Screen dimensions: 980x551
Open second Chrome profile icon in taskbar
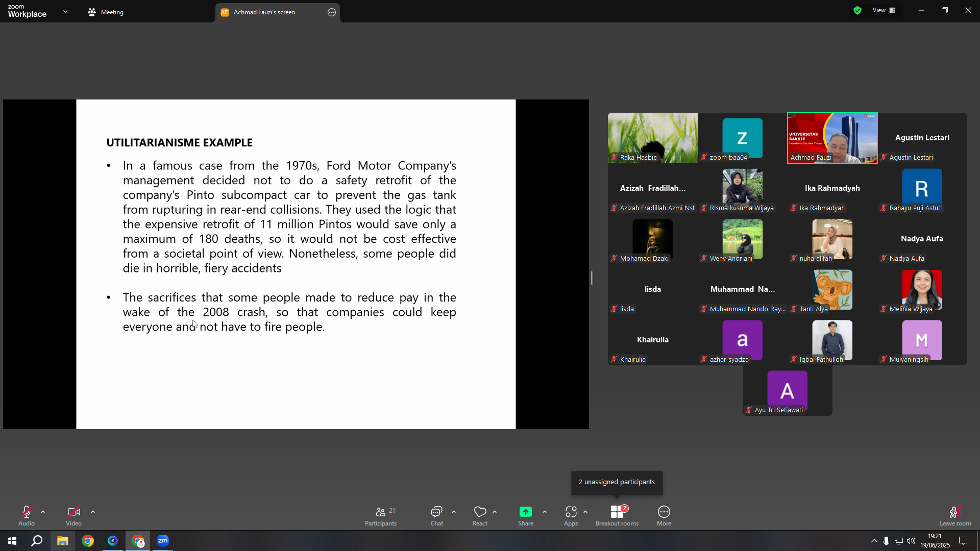point(138,541)
